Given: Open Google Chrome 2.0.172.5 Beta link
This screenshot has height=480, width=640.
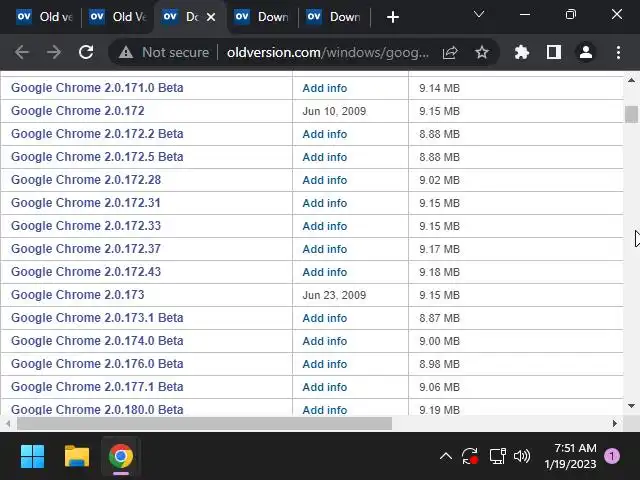Looking at the screenshot, I should (97, 157).
